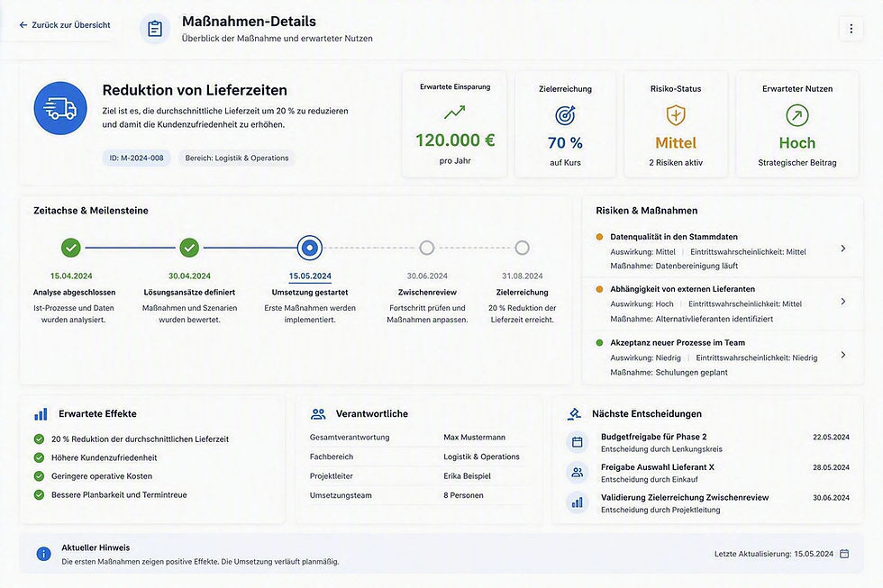This screenshot has width=883, height=588.
Task: Select the ID: M-2024-008 tag
Action: pyautogui.click(x=136, y=158)
